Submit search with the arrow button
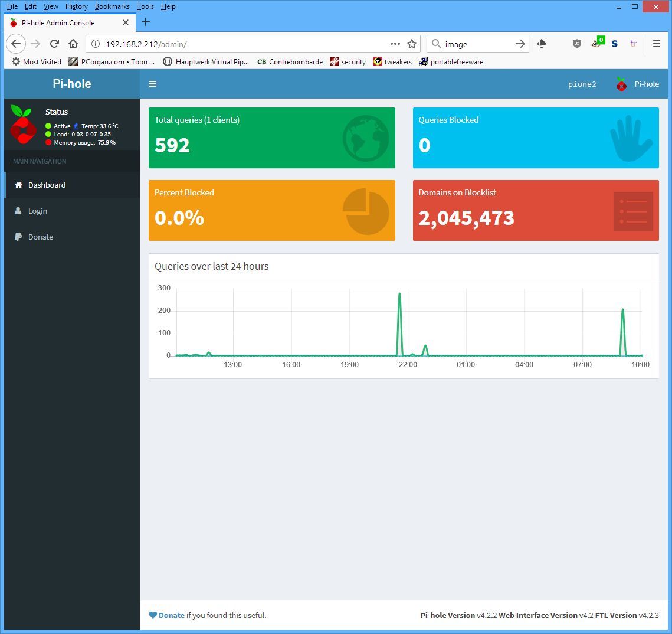672x634 pixels. 520,44
